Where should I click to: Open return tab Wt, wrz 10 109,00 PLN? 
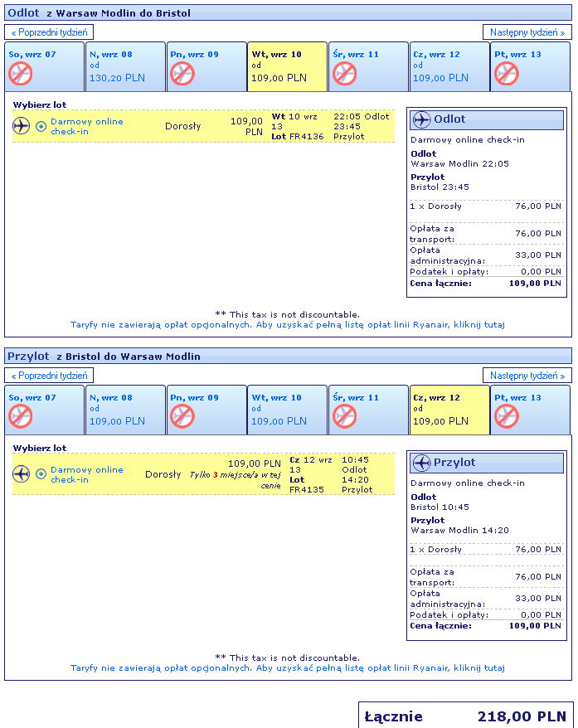click(x=288, y=410)
